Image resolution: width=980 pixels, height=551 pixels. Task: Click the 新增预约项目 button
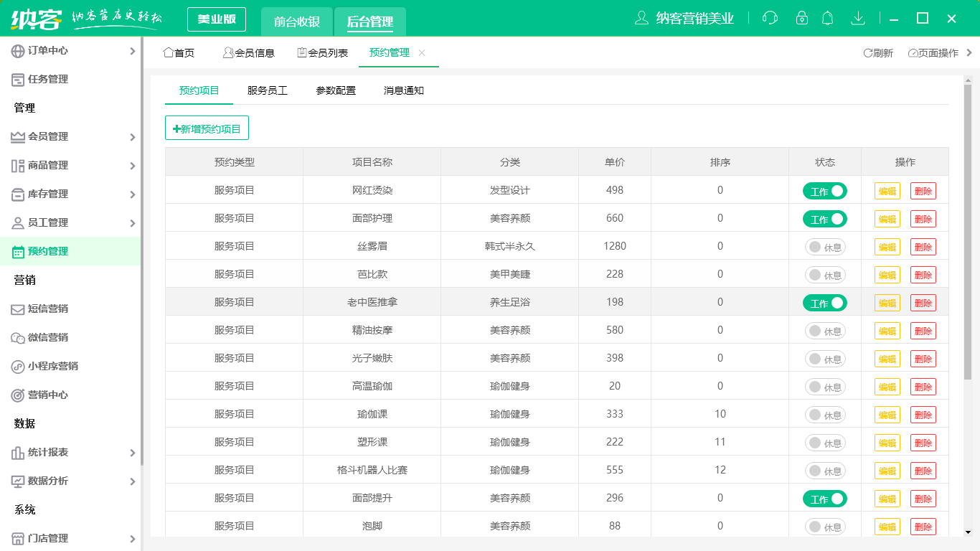click(x=207, y=127)
